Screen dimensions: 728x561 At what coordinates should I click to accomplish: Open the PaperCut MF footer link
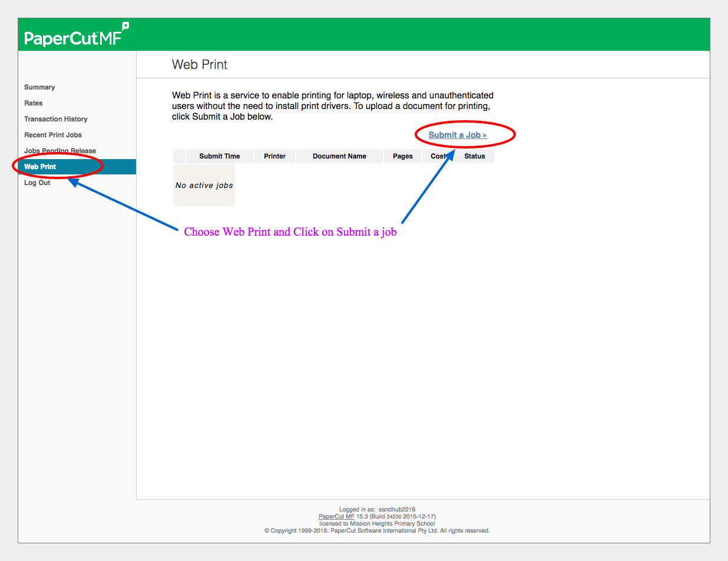336,516
